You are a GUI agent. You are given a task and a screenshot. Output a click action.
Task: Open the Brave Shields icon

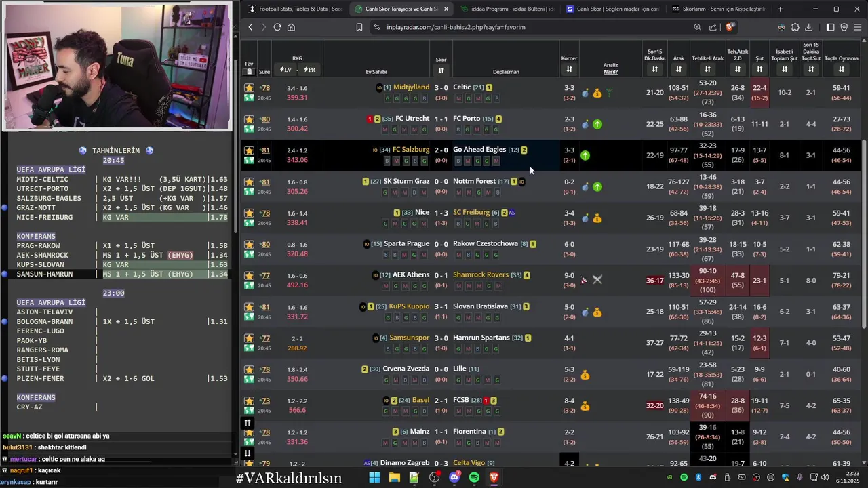[730, 27]
